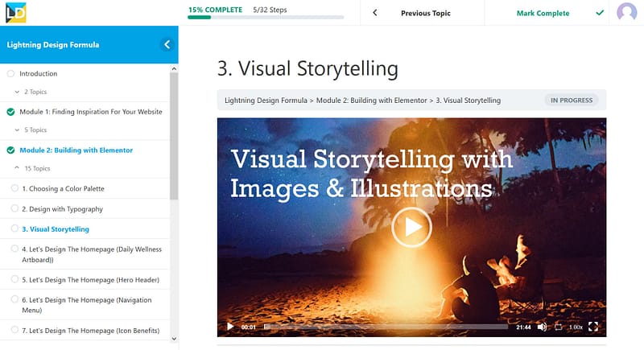Click the previous topic left arrow
This screenshot has height=350, width=644.
coord(374,13)
